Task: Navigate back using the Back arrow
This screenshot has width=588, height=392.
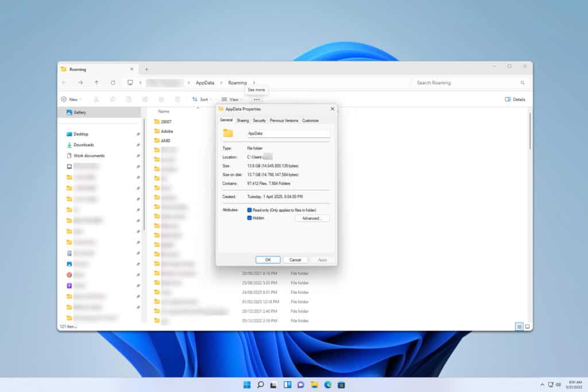Action: pyautogui.click(x=63, y=82)
